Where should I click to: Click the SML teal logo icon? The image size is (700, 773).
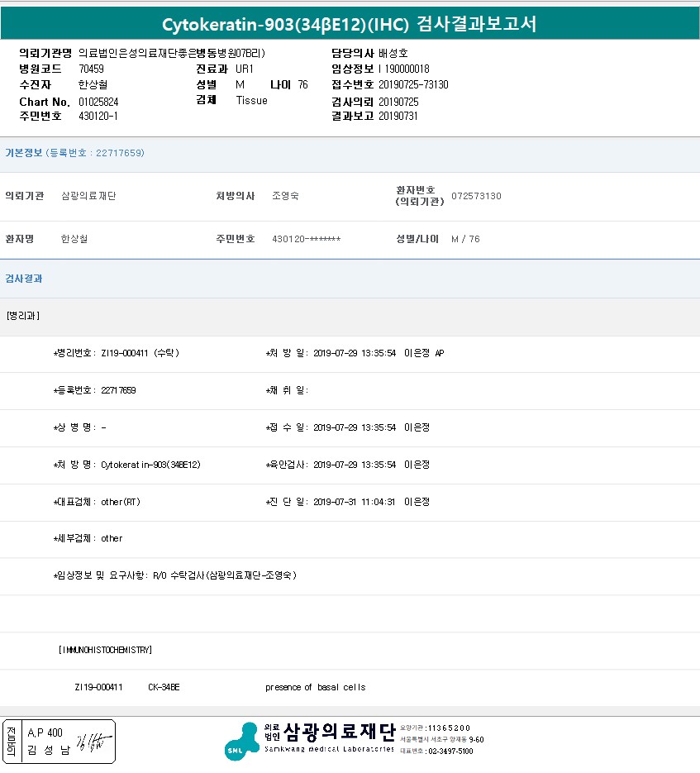[241, 740]
